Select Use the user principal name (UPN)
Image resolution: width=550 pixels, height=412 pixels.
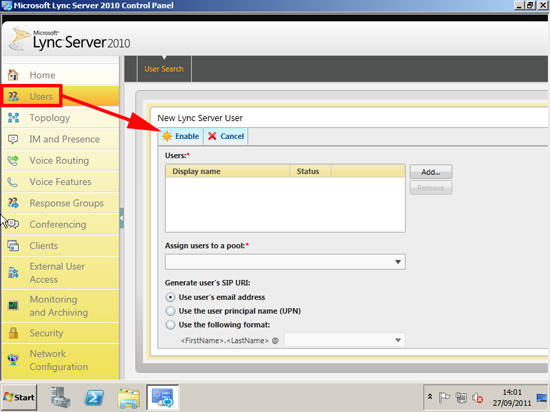pos(170,311)
